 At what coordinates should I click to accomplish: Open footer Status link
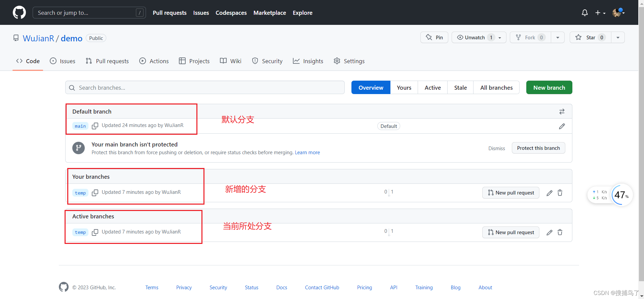pos(252,288)
